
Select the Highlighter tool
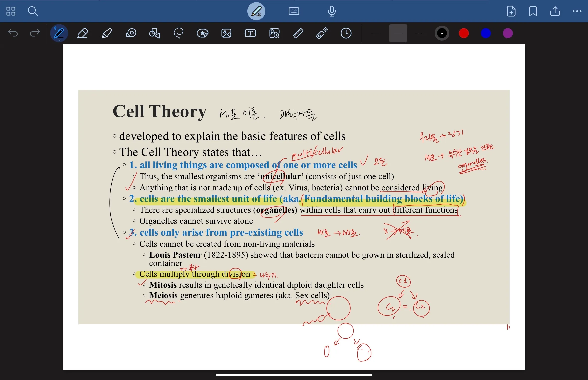(107, 33)
